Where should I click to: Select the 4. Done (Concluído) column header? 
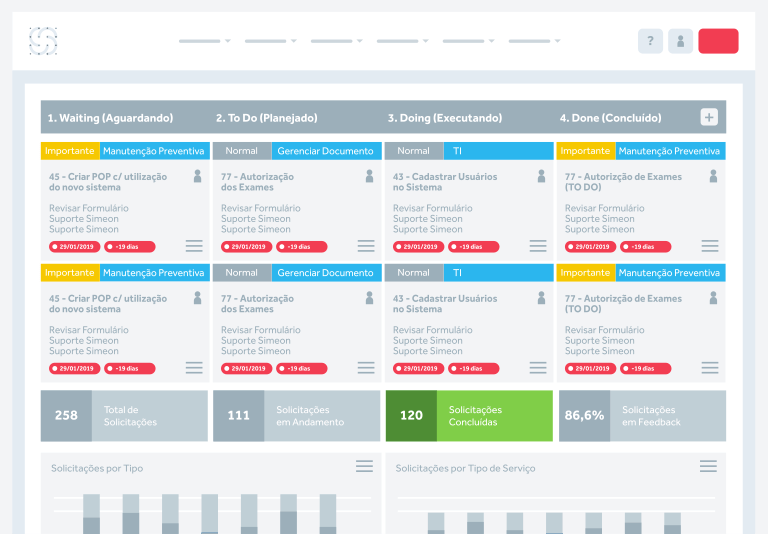pyautogui.click(x=611, y=118)
